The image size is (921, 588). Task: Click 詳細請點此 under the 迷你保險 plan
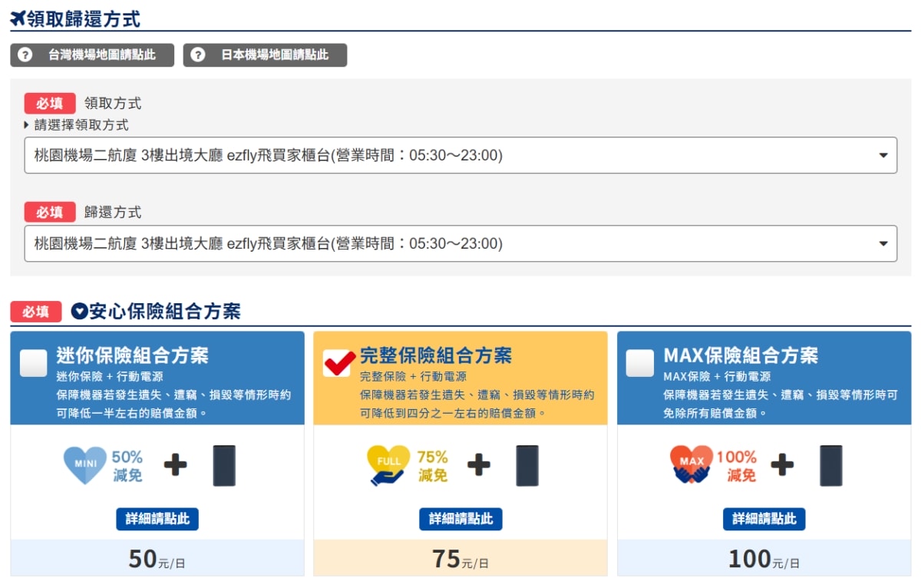[157, 519]
